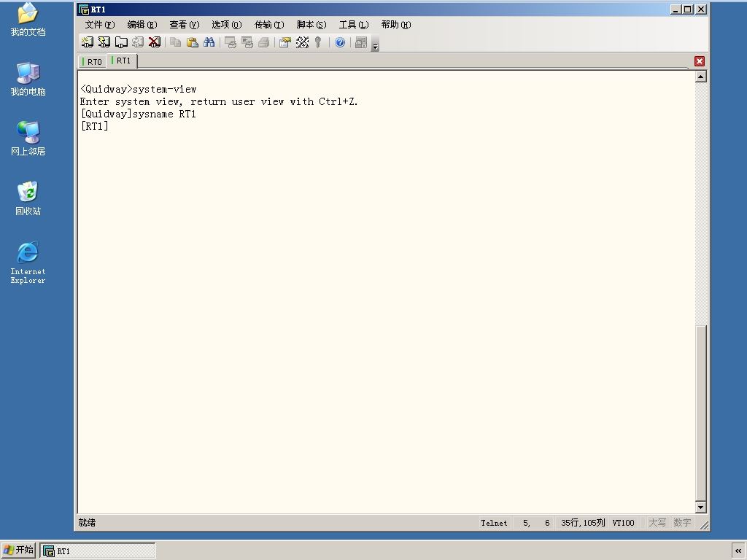
Task: Select the 网上邻居 desktop icon
Action: click(28, 139)
